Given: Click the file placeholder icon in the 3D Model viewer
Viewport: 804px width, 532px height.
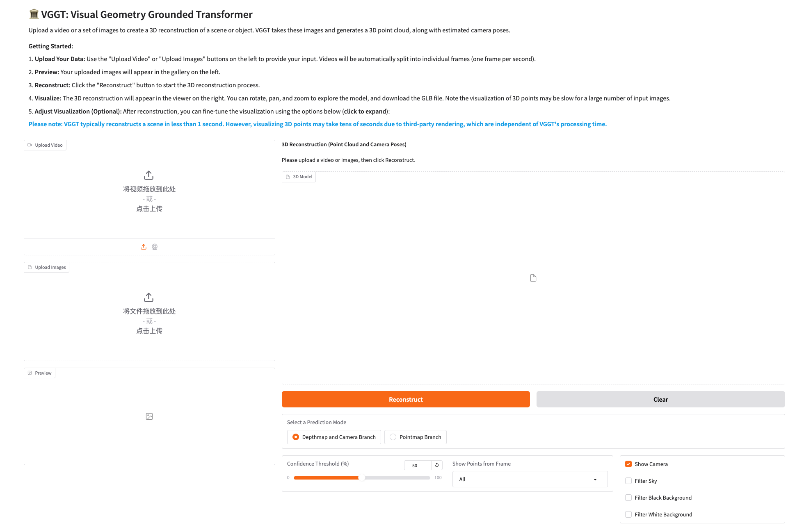Looking at the screenshot, I should coord(533,278).
